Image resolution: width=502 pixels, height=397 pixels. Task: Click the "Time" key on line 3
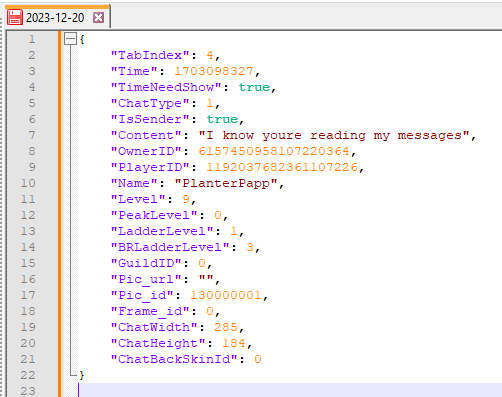(x=134, y=71)
